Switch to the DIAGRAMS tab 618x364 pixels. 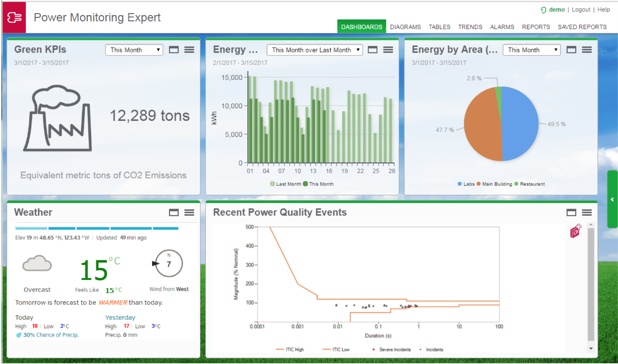coord(405,27)
